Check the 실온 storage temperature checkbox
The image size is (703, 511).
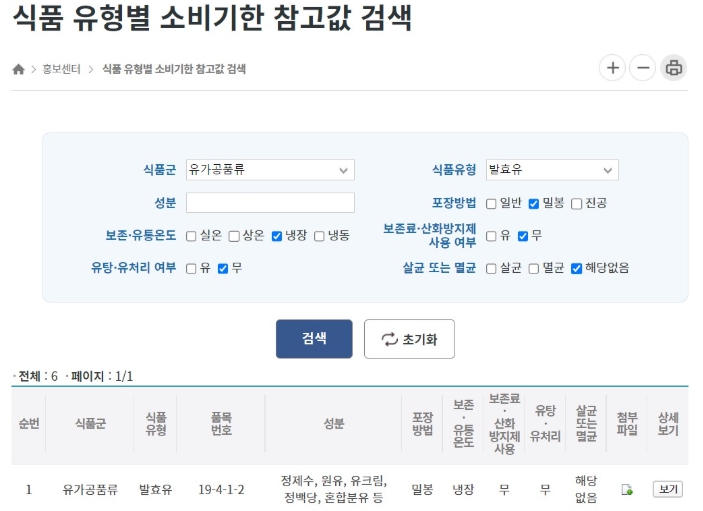point(191,236)
